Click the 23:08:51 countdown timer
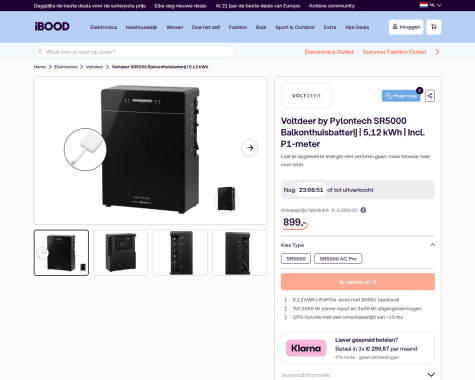The width and height of the screenshot is (475, 380). coord(311,190)
